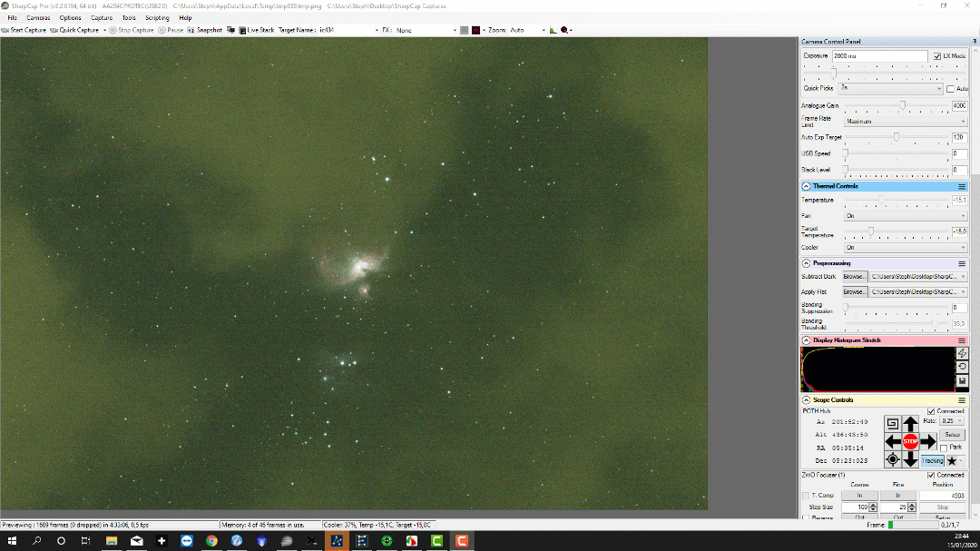The width and height of the screenshot is (980, 551).
Task: Open Google Chrome from the taskbar
Action: coord(211,541)
